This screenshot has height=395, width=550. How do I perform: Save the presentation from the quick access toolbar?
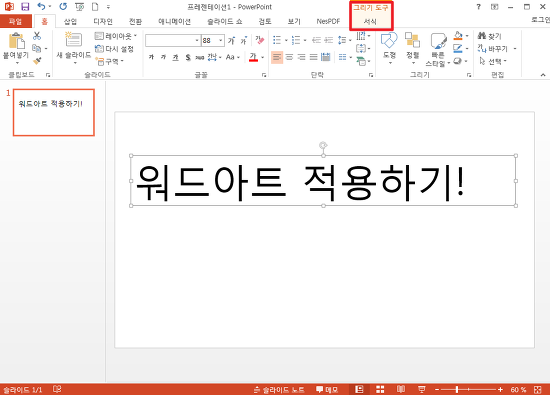point(25,7)
